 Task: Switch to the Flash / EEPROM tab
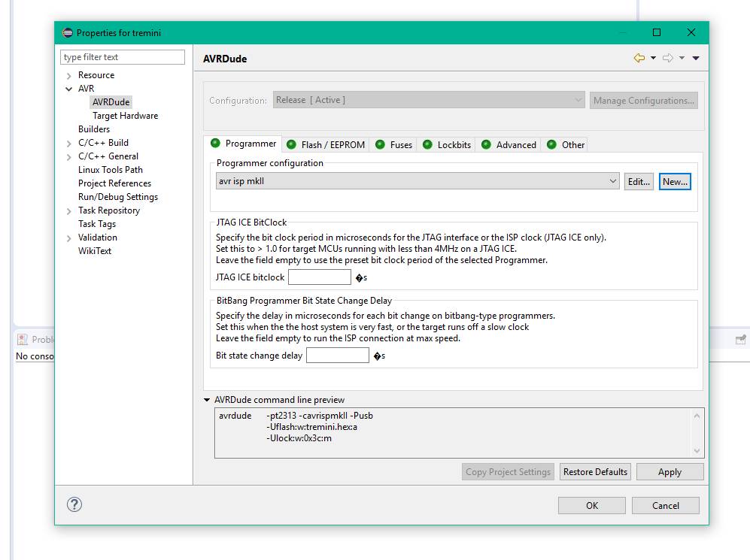click(x=326, y=145)
